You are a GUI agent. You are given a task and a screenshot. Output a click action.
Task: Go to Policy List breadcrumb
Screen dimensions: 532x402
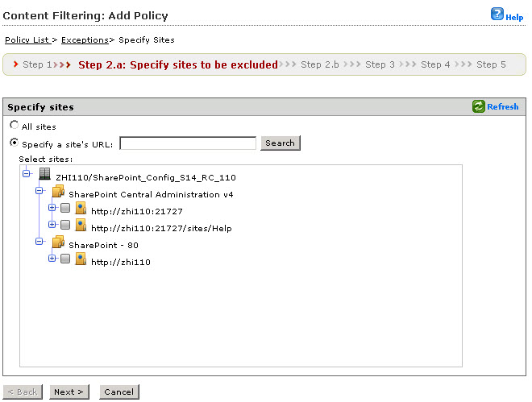[x=27, y=39]
